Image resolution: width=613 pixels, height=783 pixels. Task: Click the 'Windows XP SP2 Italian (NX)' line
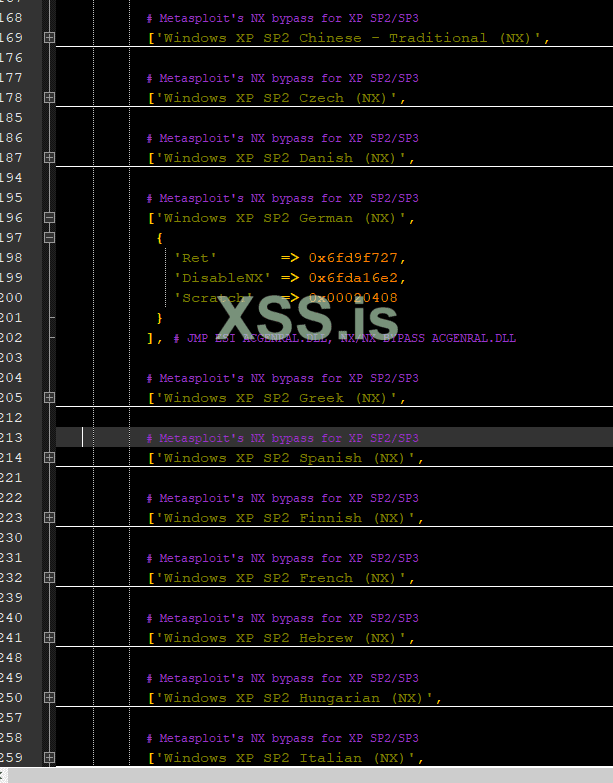click(286, 758)
